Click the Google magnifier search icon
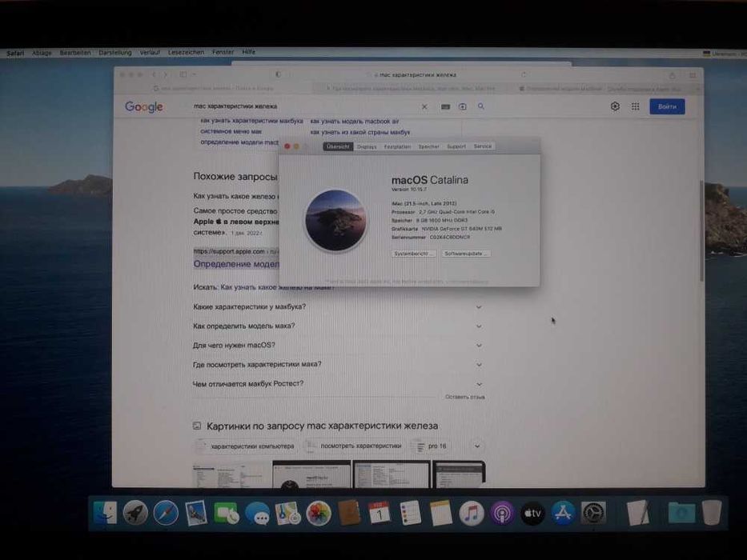The height and width of the screenshot is (560, 747). (481, 106)
